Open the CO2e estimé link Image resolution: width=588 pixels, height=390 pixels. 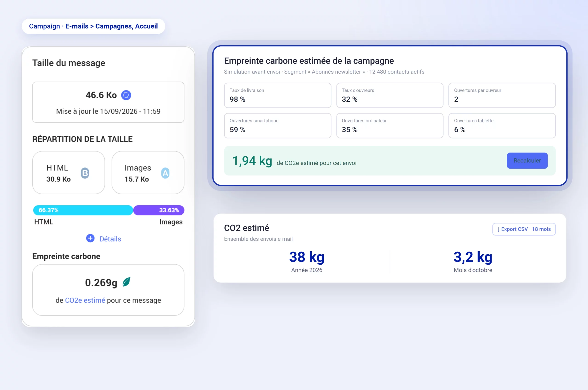click(85, 300)
